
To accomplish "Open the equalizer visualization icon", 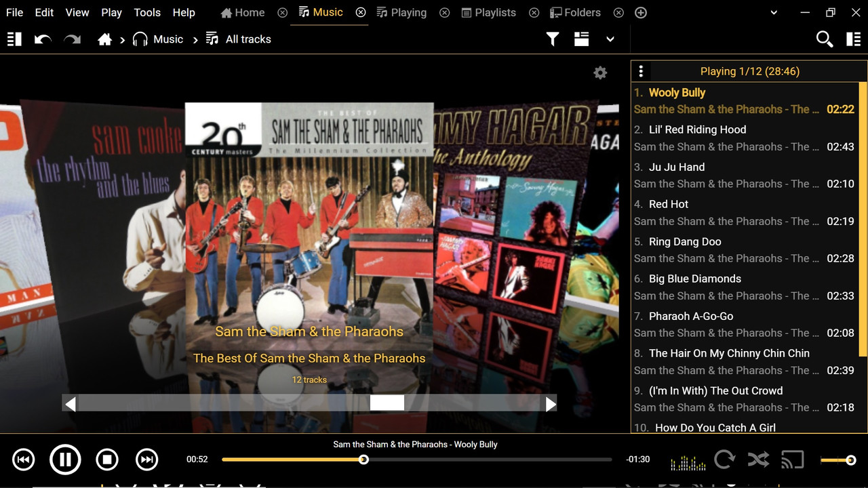I will click(x=687, y=459).
